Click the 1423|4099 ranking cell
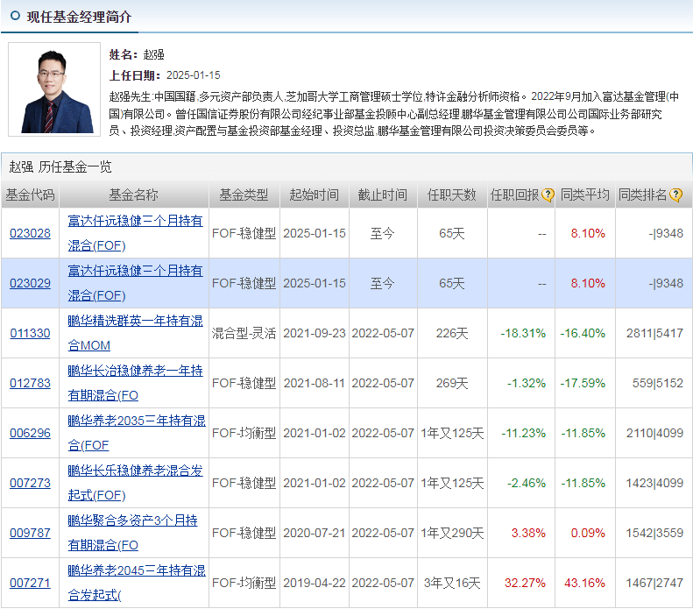 click(655, 483)
